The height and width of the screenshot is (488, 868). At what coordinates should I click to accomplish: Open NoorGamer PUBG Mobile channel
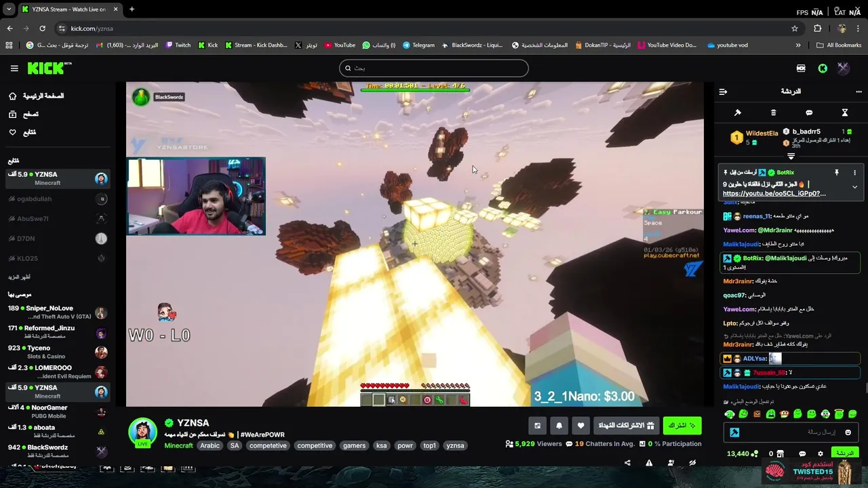pos(58,411)
